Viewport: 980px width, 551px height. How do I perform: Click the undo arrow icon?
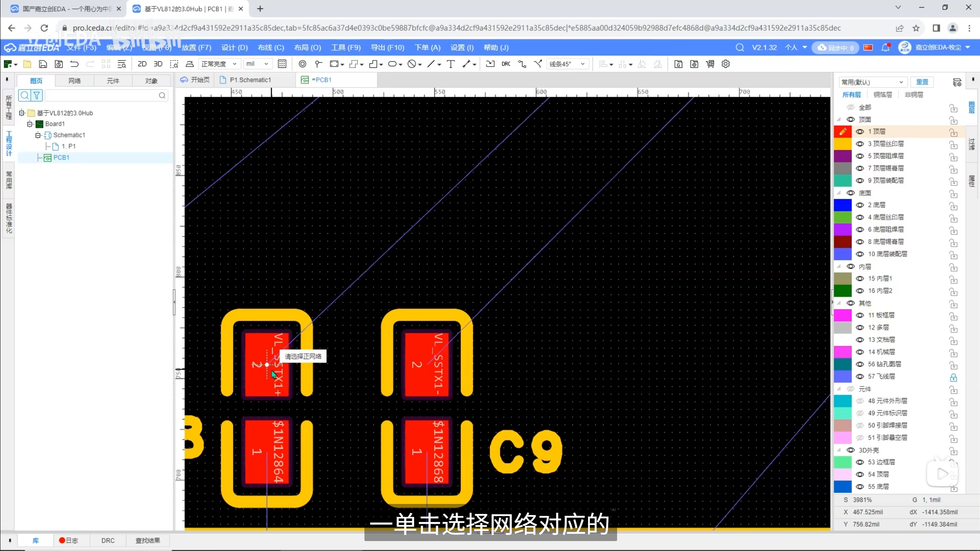[74, 64]
